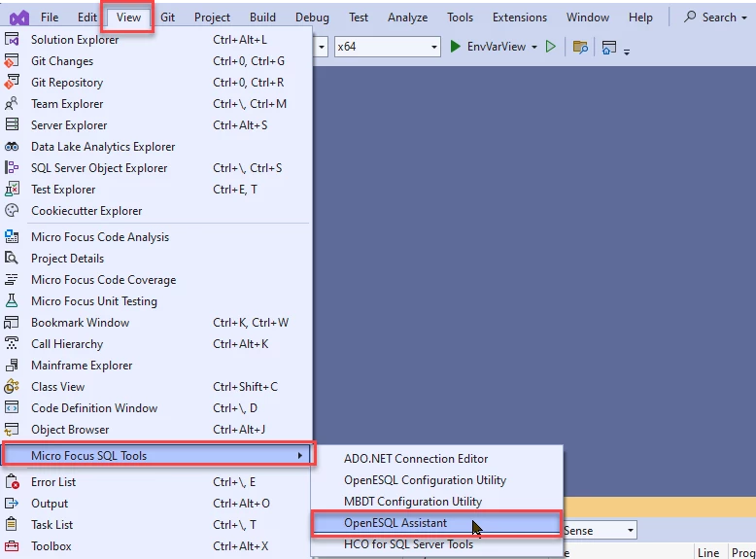Click the Solution Explorer icon
The width and height of the screenshot is (756, 559).
point(12,39)
